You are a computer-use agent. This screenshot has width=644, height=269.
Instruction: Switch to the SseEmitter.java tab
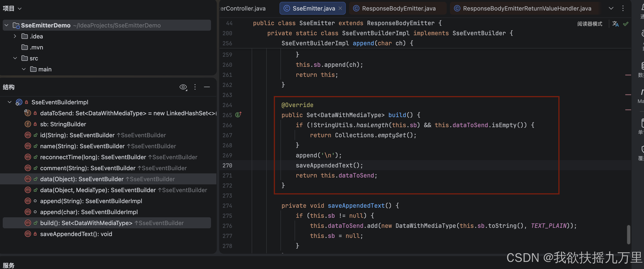coord(312,8)
